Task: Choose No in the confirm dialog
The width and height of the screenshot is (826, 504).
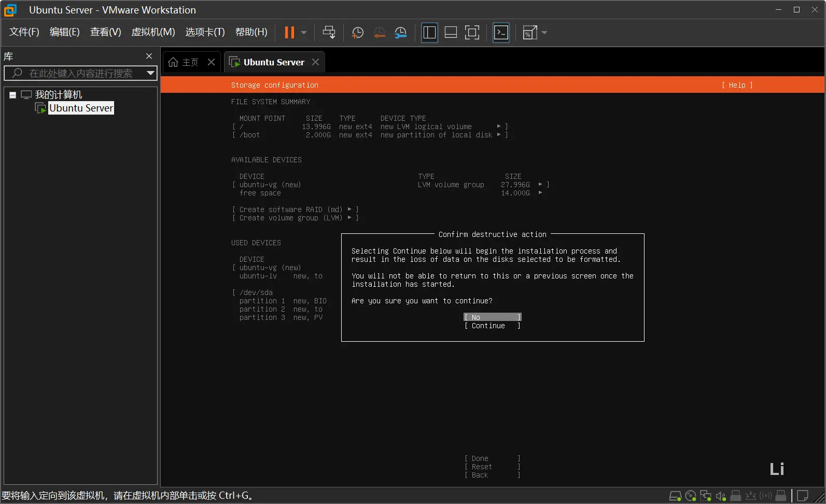Action: click(492, 317)
